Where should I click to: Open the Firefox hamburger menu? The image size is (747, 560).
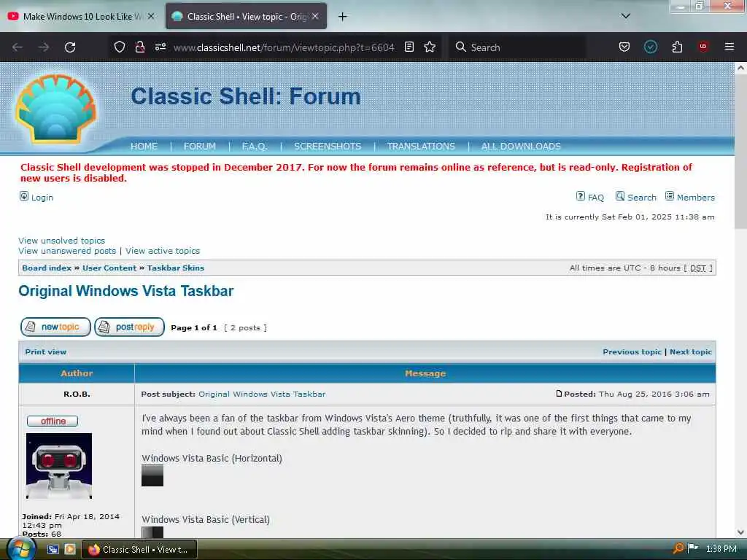coord(729,47)
